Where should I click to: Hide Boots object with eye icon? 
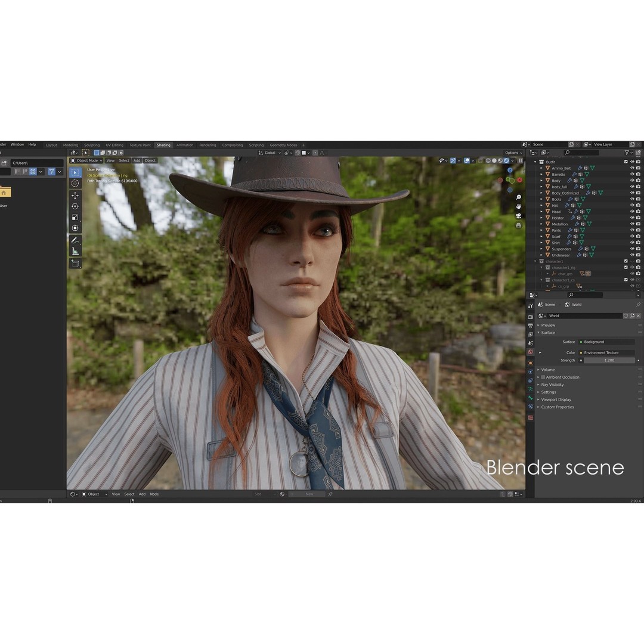pyautogui.click(x=632, y=199)
